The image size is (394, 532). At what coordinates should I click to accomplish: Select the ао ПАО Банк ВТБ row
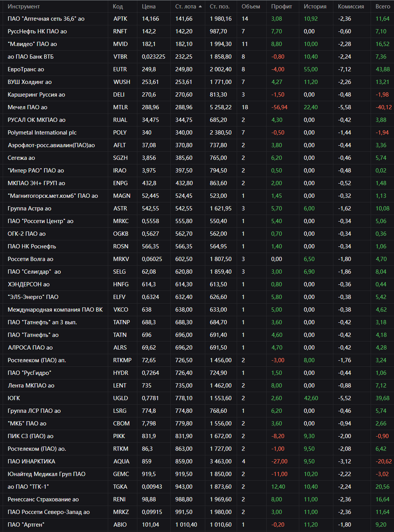coord(197,57)
